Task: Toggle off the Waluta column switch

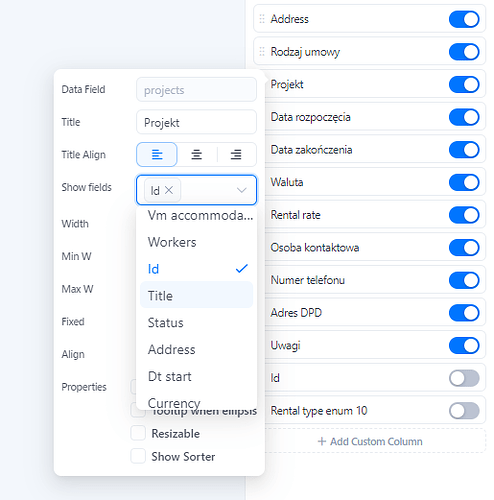Action: click(x=464, y=182)
